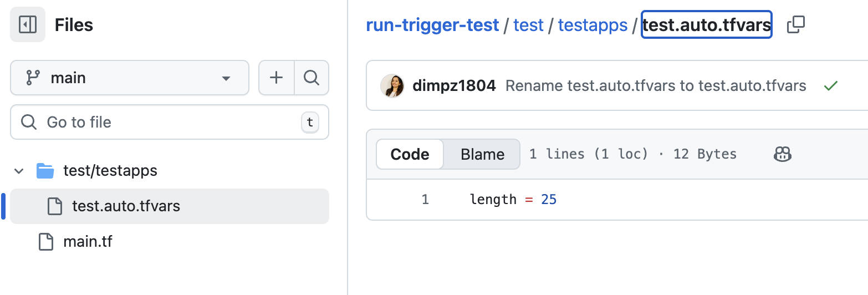Switch to the Blame tab
The width and height of the screenshot is (868, 295).
[x=482, y=154]
